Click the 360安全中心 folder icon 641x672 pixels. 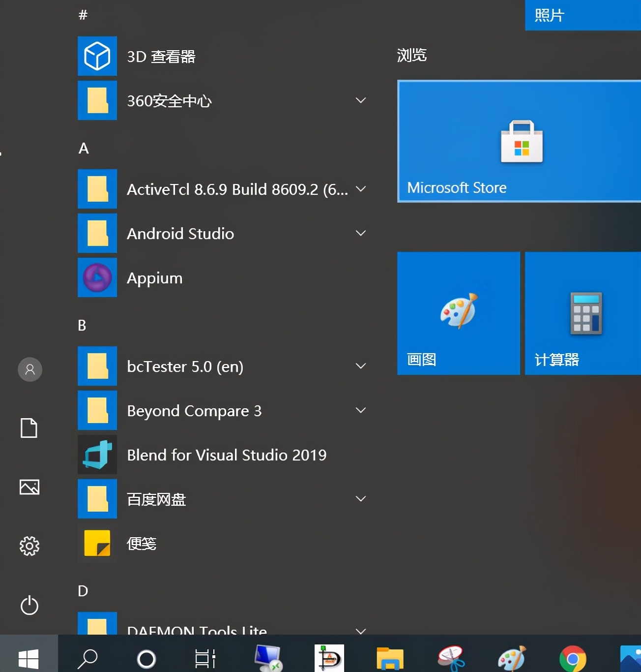[x=97, y=100]
